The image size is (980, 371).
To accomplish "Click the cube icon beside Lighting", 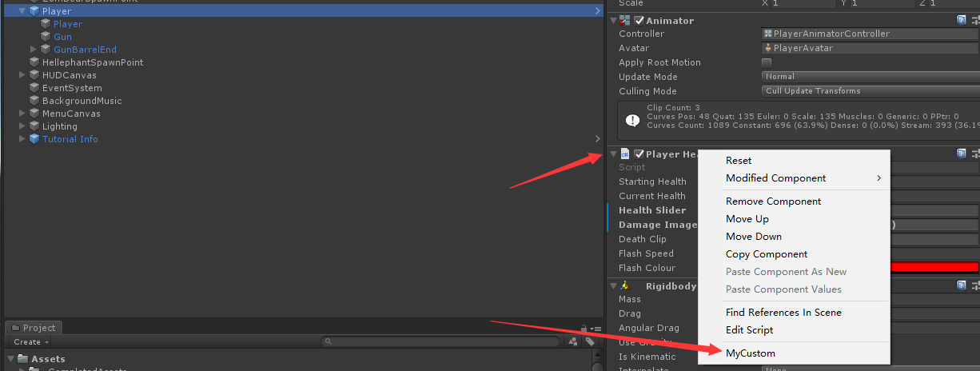I will click(34, 126).
